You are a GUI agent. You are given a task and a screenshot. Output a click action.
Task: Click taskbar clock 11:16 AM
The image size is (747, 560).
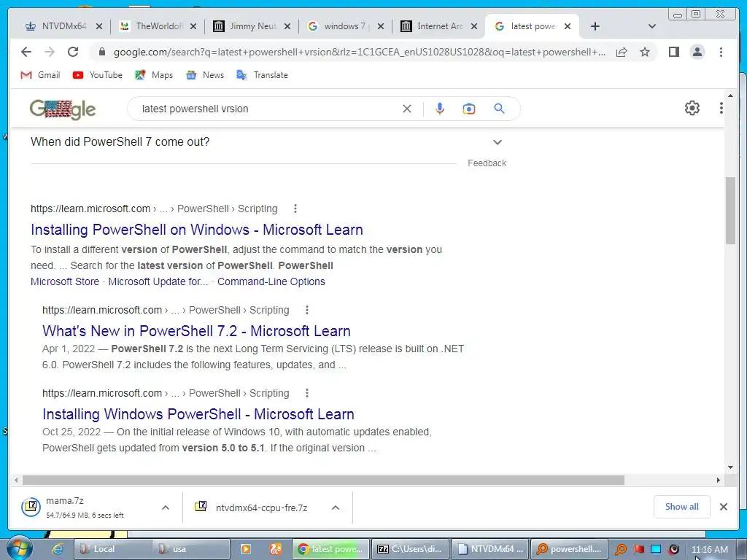(709, 549)
